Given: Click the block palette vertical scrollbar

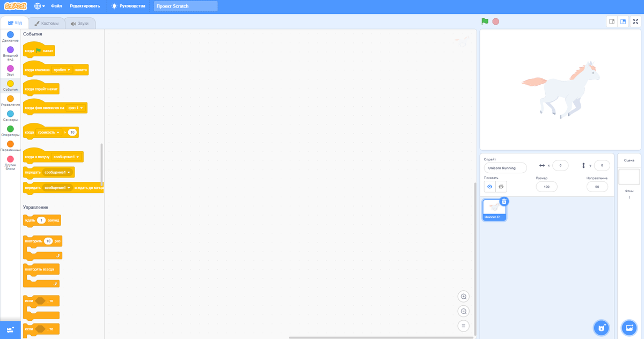Looking at the screenshot, I should (x=101, y=165).
